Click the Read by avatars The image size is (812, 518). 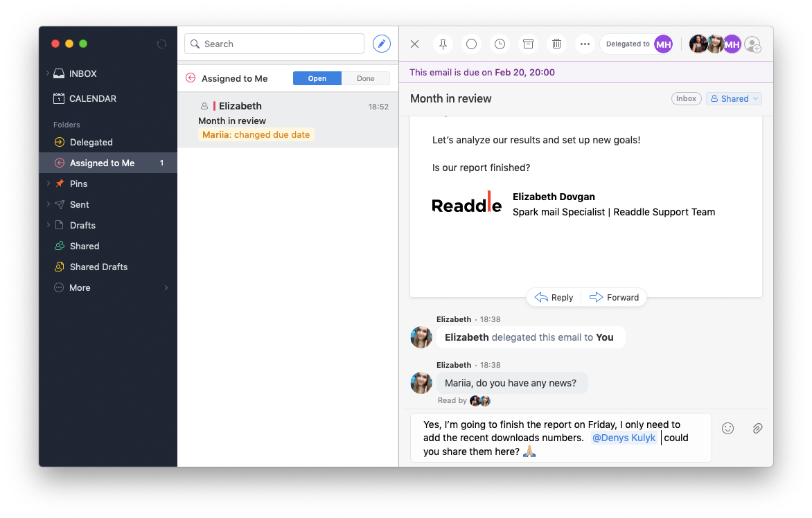pos(480,400)
